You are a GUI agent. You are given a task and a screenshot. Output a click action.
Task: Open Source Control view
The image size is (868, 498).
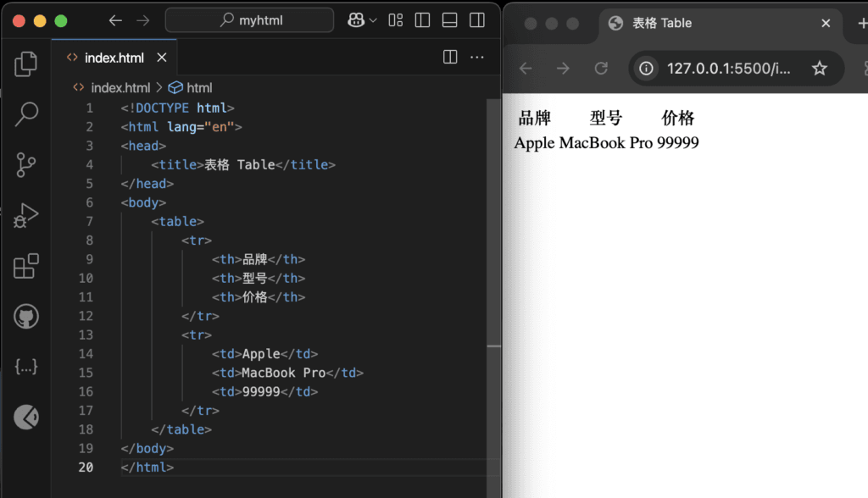(x=25, y=165)
